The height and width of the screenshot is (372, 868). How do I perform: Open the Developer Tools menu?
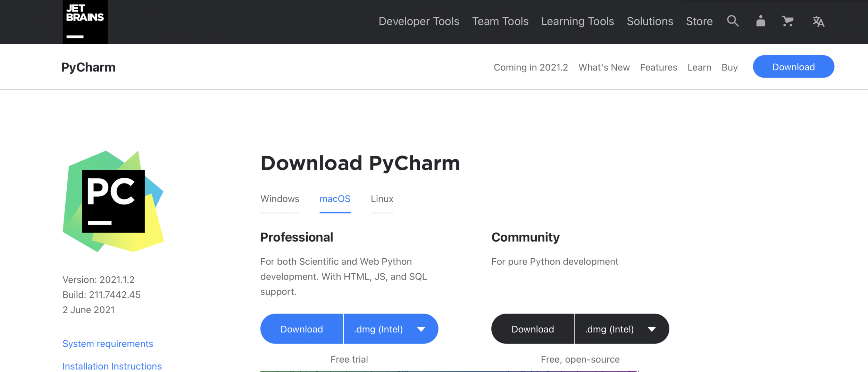pyautogui.click(x=419, y=22)
